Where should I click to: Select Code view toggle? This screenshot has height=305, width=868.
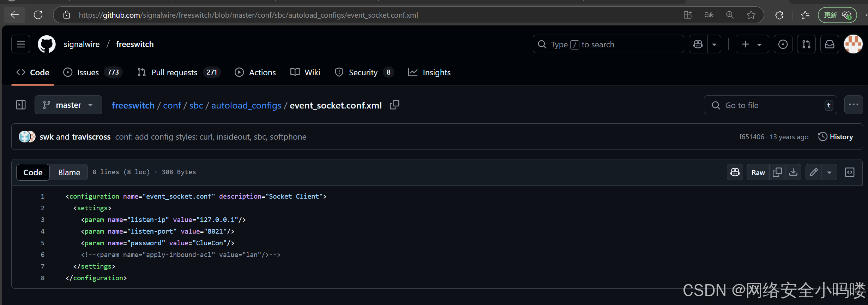[33, 172]
